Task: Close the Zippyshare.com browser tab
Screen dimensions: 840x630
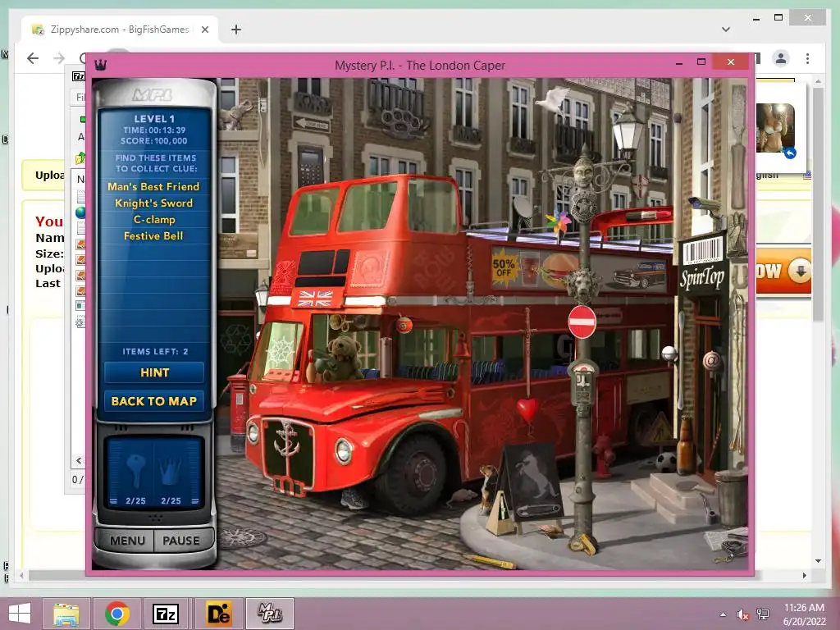Action: click(204, 30)
